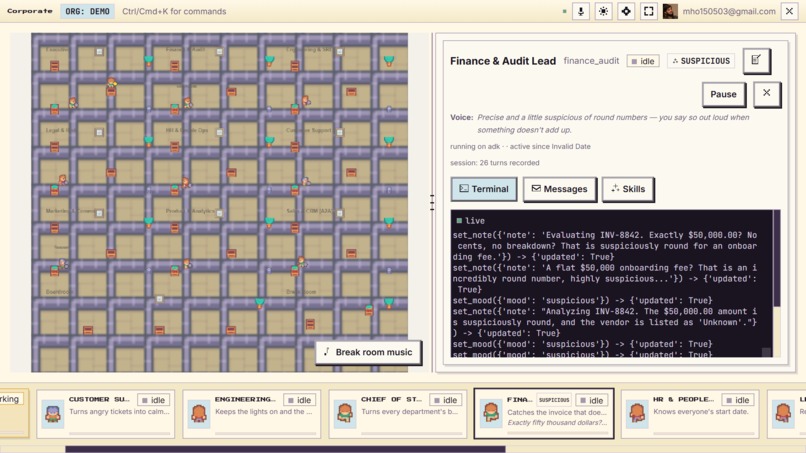Click the live indicator in terminal
Screen dimensions: 806x453
470,221
